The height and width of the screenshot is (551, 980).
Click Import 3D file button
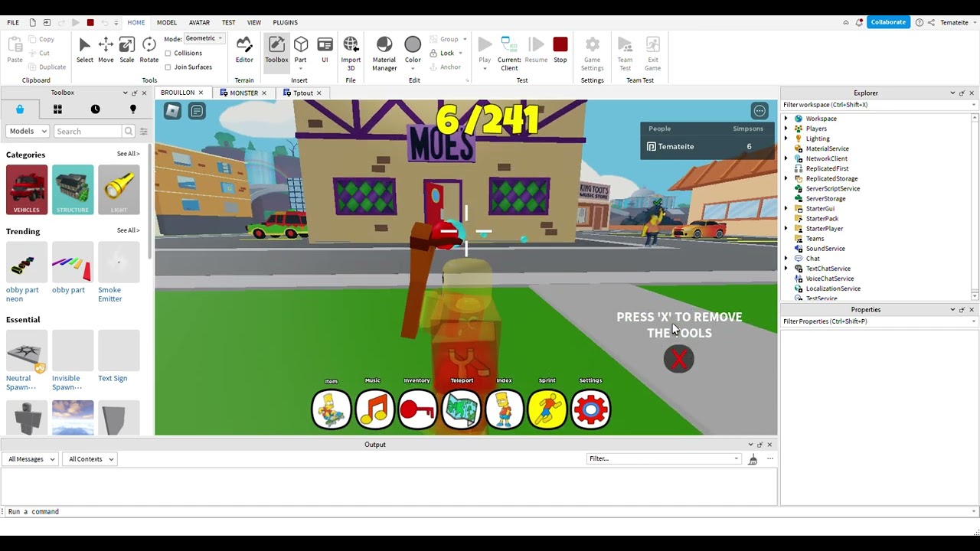pos(351,54)
